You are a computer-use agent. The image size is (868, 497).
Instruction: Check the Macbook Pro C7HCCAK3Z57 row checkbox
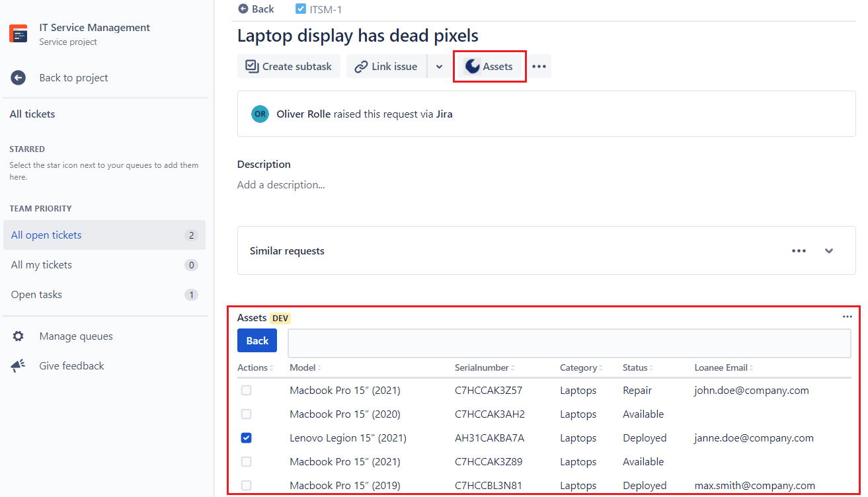tap(246, 391)
